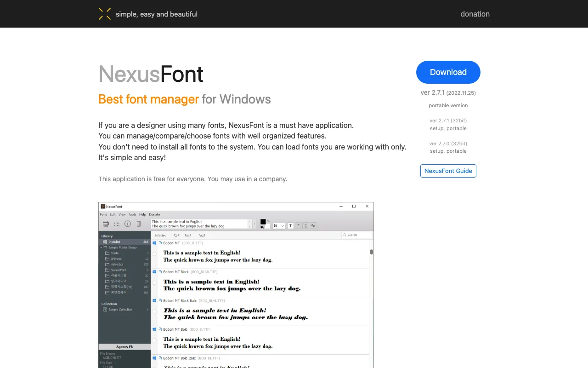
Task: Click the white background color swatch
Action: tap(267, 226)
